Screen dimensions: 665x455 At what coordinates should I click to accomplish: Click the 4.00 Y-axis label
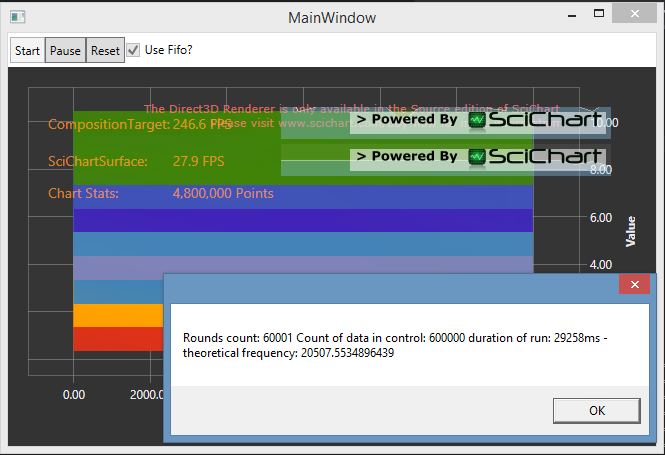(601, 265)
